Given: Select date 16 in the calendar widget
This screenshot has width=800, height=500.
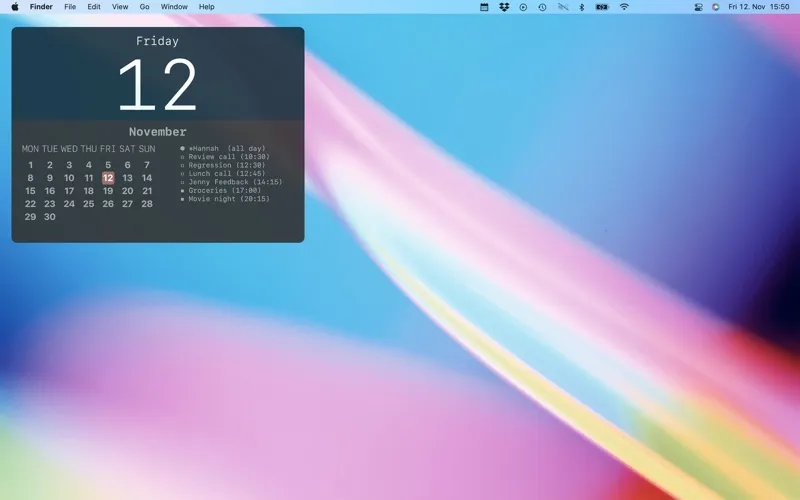Looking at the screenshot, I should (49, 191).
